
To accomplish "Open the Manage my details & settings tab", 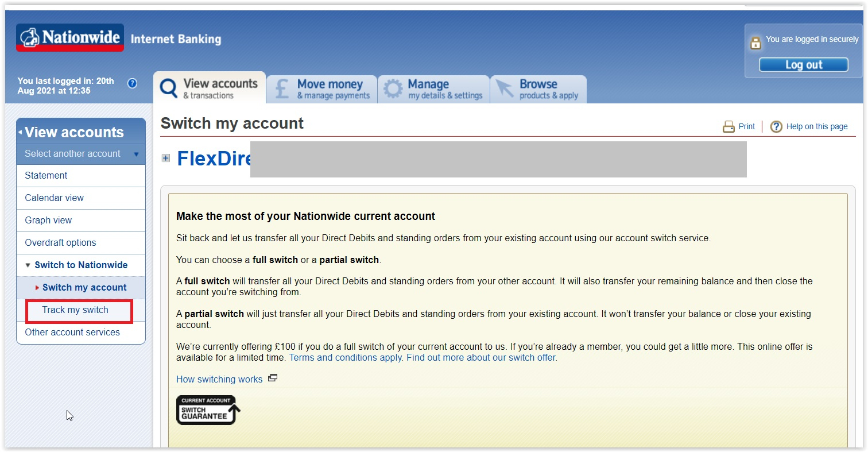I will (x=434, y=90).
